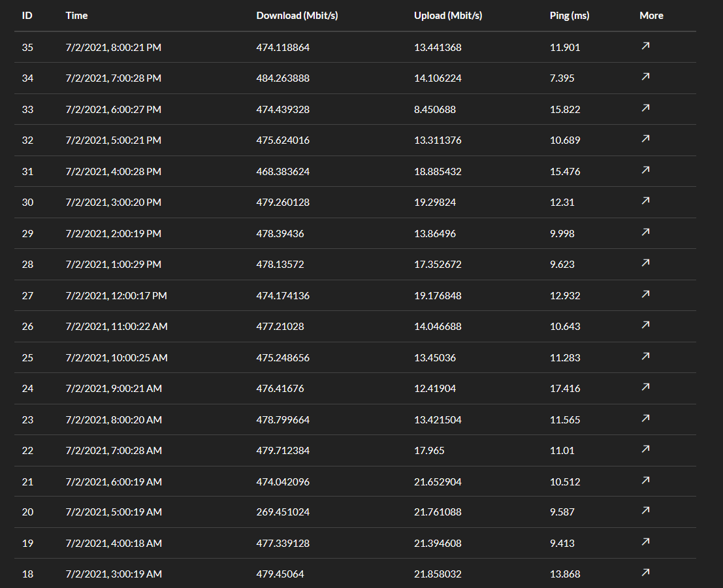Open more details arrow for test ID 30

645,201
